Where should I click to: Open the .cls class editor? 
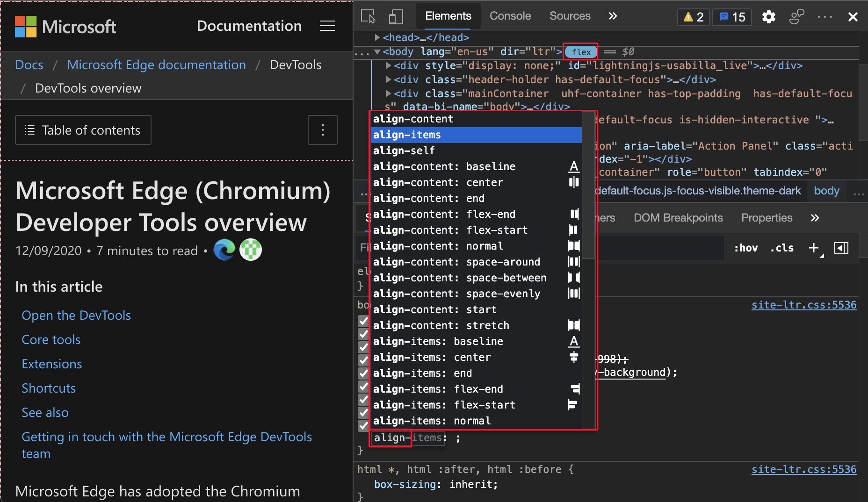781,248
